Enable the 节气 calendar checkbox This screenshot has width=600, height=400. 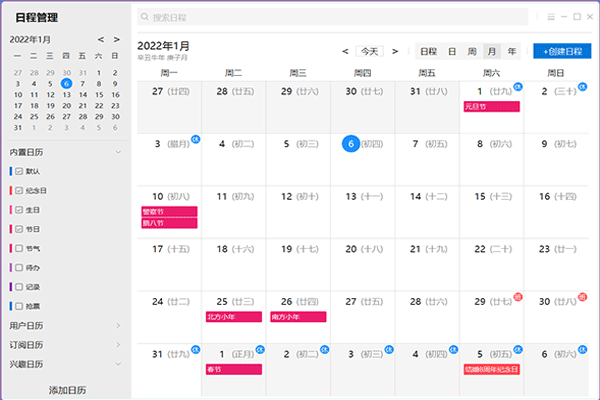pos(19,248)
